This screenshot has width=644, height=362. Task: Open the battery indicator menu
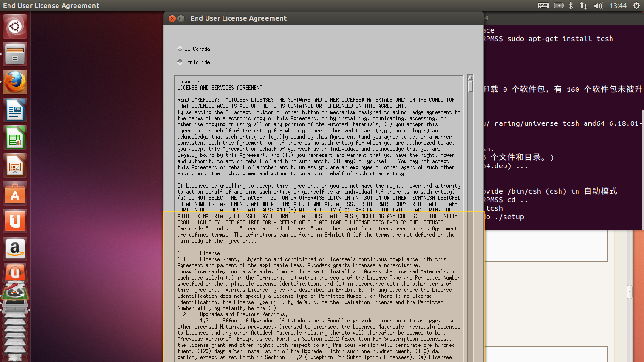559,6
